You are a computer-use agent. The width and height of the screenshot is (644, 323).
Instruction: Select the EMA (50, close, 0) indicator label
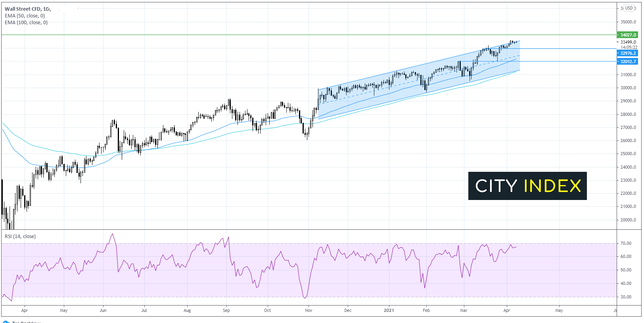click(x=25, y=16)
